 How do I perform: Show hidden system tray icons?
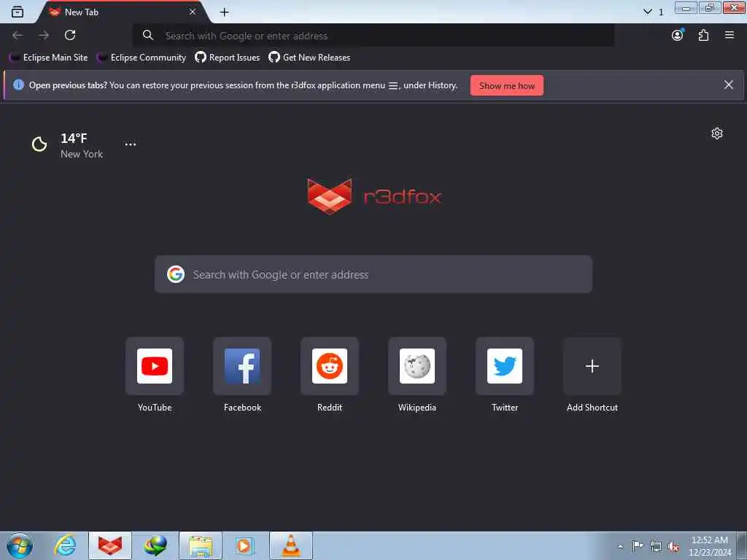click(620, 546)
